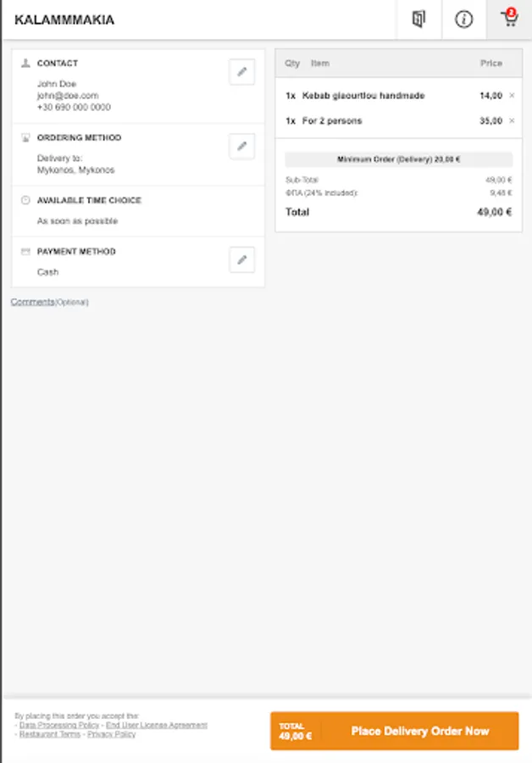Open the Restaurant Terms link
The width and height of the screenshot is (532, 763).
50,734
